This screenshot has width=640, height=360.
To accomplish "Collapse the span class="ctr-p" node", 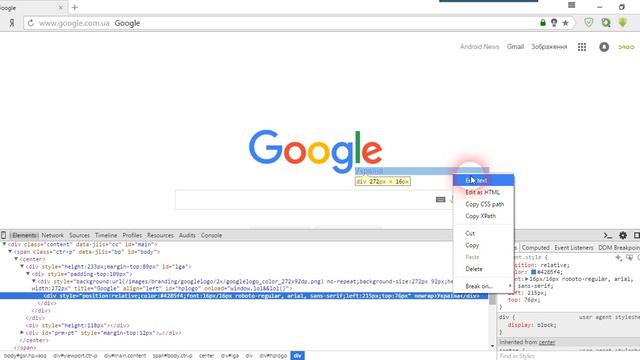I will pos(10,251).
